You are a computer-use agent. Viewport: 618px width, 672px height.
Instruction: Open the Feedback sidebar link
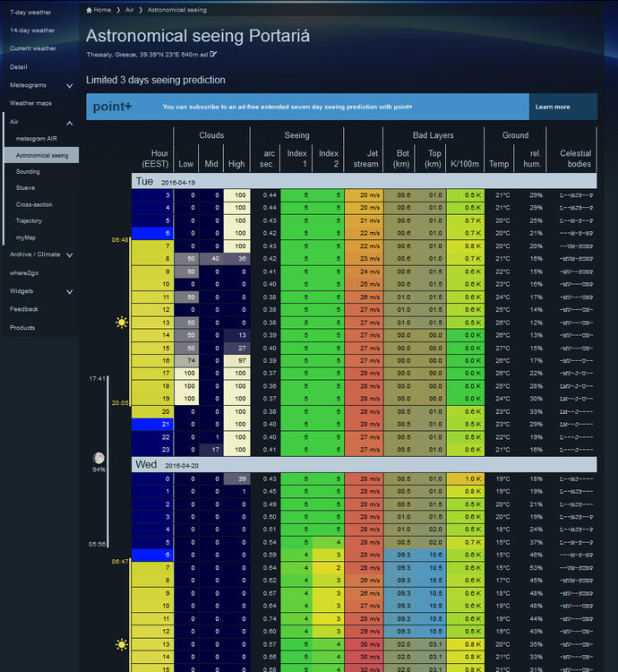coord(24,309)
